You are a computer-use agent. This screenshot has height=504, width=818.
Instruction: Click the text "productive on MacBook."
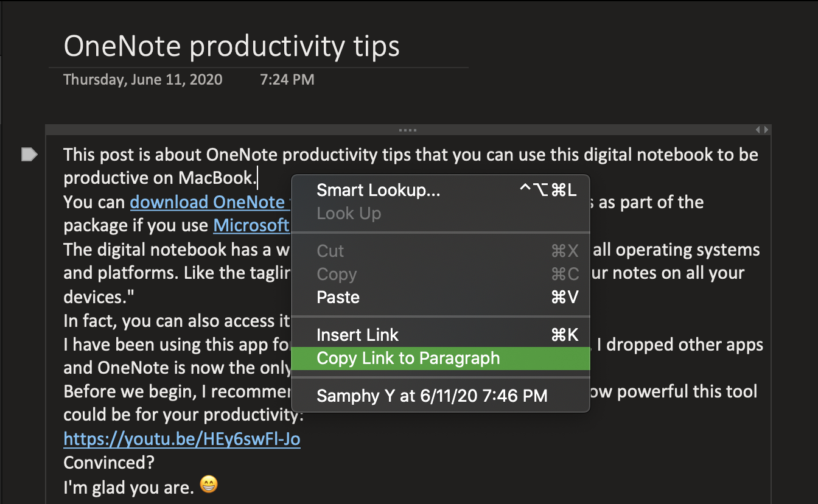coord(161,178)
